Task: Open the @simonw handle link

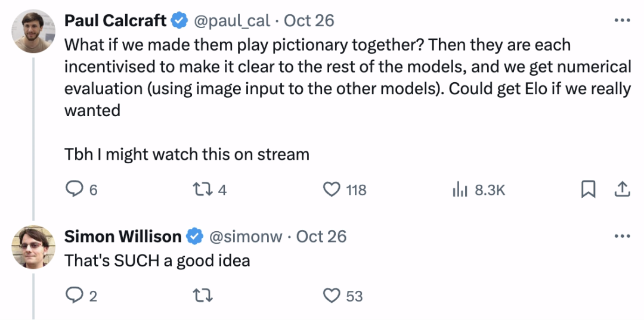Action: 245,237
